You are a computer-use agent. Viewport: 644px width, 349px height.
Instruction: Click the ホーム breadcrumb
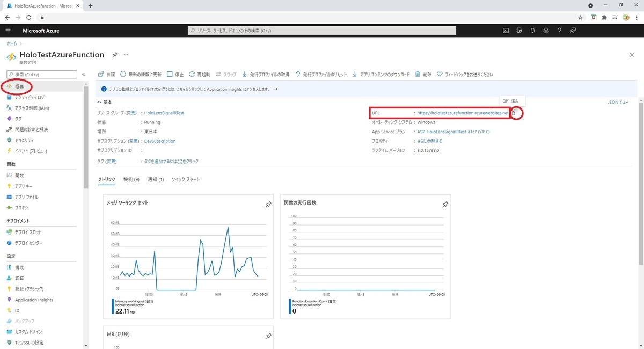pyautogui.click(x=12, y=42)
